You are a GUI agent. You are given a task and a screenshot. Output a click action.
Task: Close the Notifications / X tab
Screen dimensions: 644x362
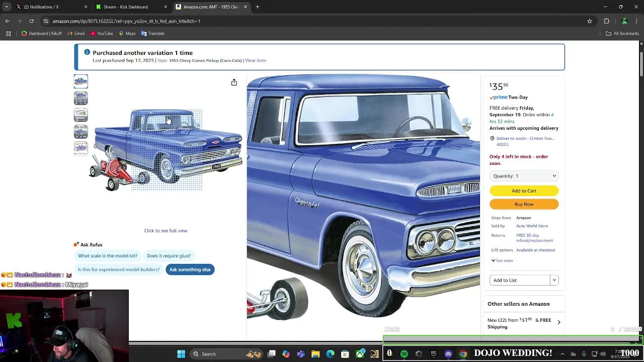tap(86, 7)
